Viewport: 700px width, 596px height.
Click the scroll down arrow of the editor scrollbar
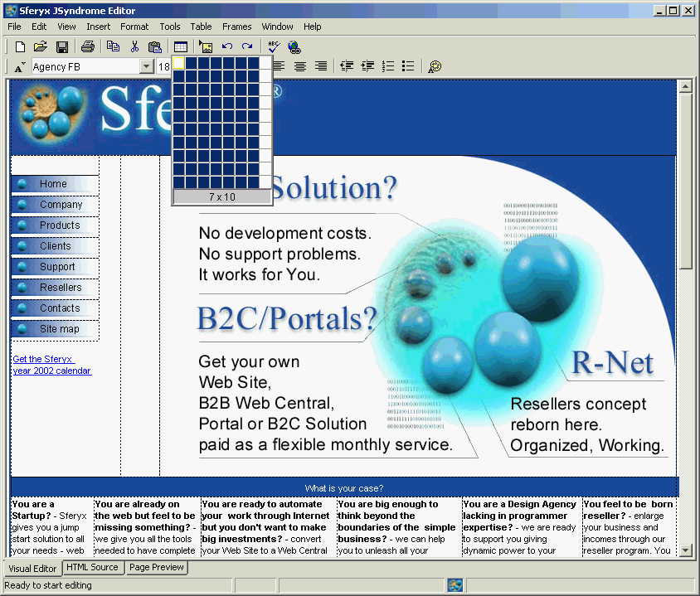click(x=685, y=550)
